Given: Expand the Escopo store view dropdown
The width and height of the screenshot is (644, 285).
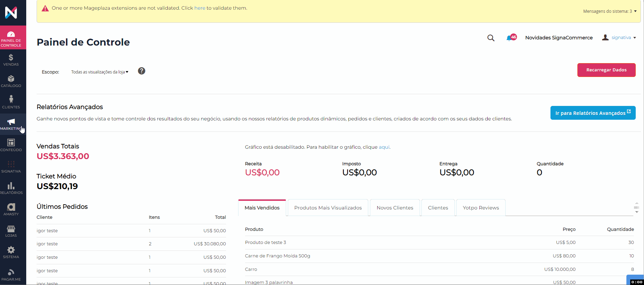Looking at the screenshot, I should click(x=99, y=72).
